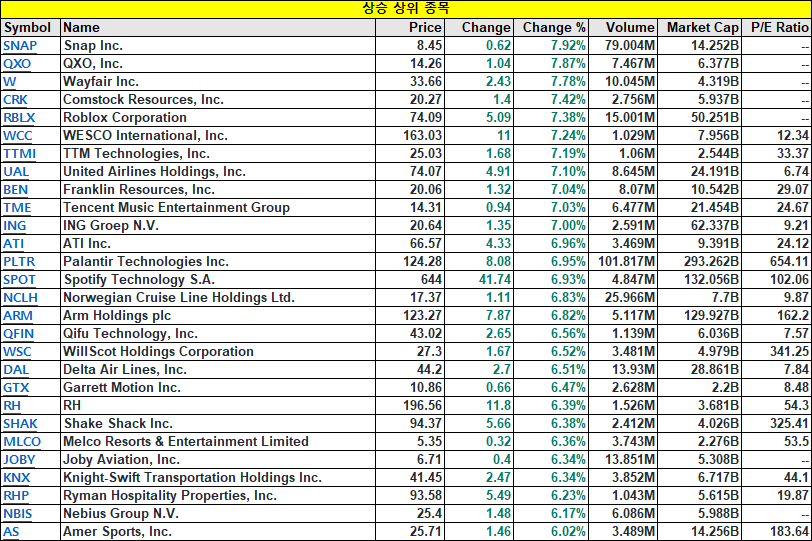Click the Volume column header
The width and height of the screenshot is (812, 541).
[x=623, y=27]
